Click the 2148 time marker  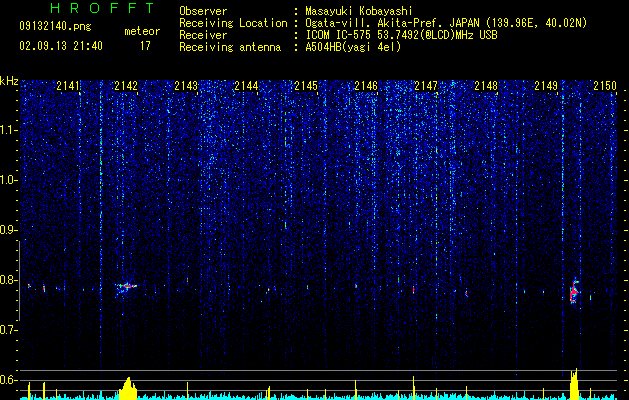[486, 85]
